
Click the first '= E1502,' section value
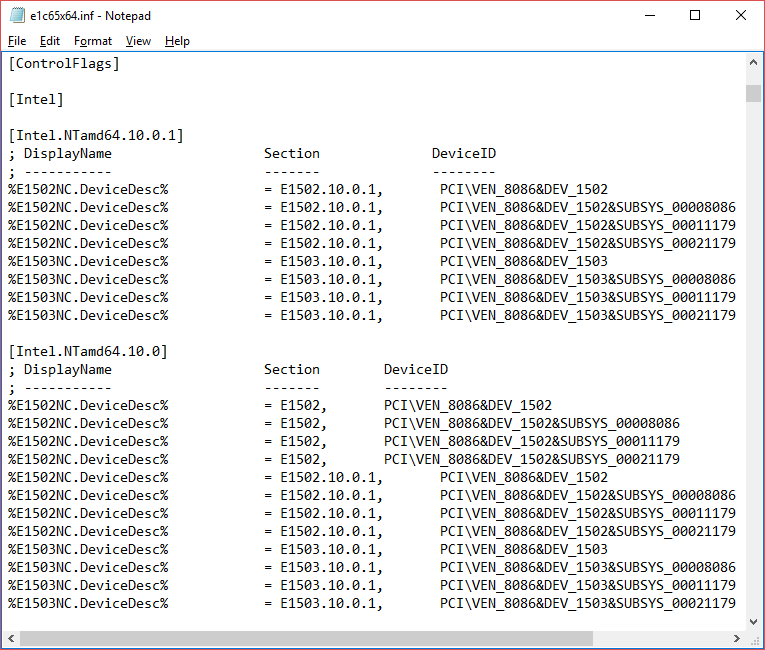point(296,406)
